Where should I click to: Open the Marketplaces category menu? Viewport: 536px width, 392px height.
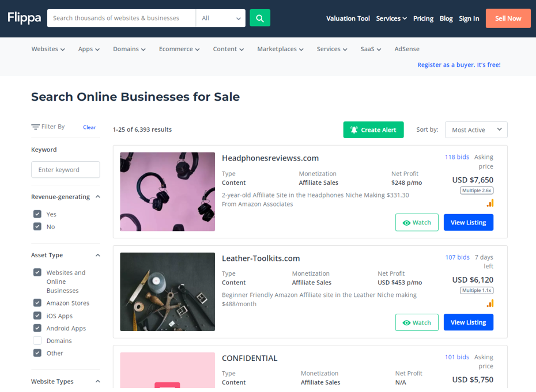(280, 49)
